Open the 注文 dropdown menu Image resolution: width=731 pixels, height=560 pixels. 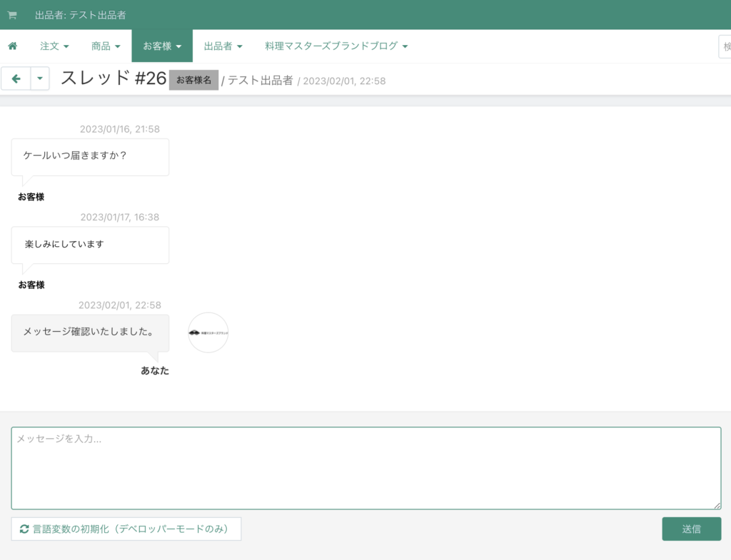point(54,46)
